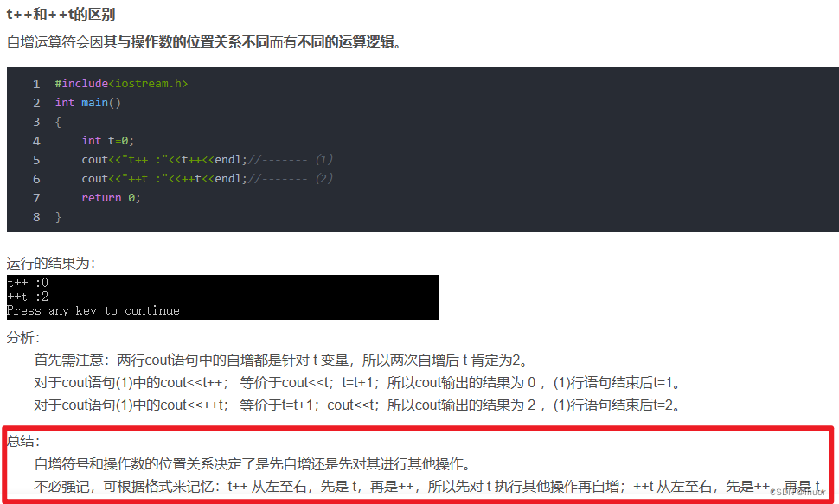839x504 pixels.
Task: Click the CSDN watermark at bottom right
Action: point(797,492)
